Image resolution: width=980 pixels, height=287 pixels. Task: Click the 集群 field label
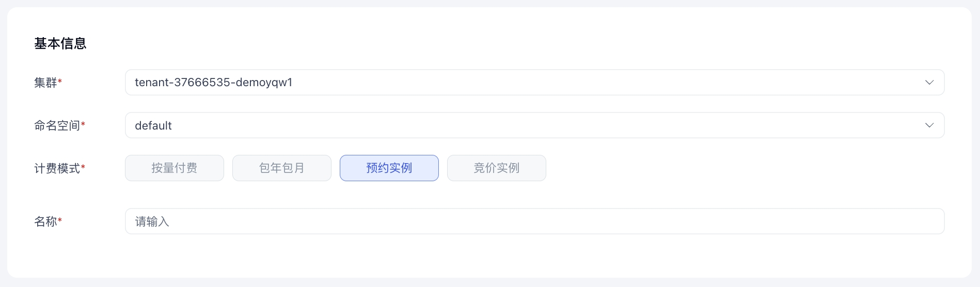45,83
